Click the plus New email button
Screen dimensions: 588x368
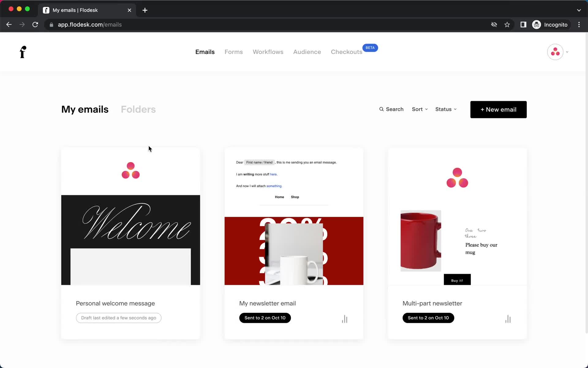point(499,109)
